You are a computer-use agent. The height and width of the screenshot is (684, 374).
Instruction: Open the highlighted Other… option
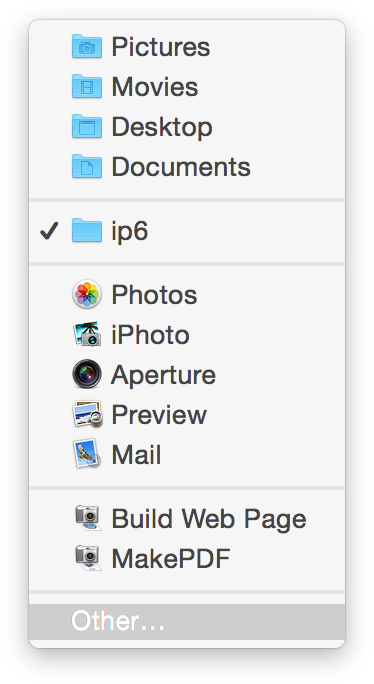(x=187, y=622)
